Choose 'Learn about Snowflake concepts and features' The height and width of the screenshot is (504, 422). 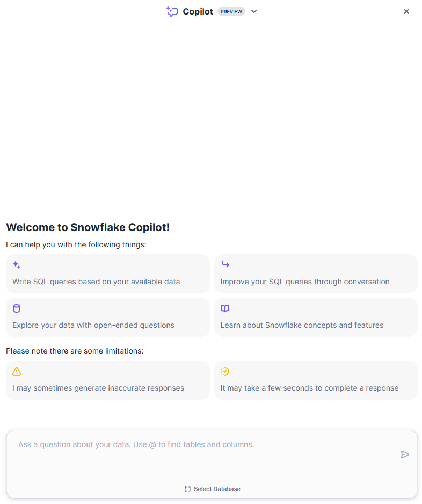click(316, 317)
